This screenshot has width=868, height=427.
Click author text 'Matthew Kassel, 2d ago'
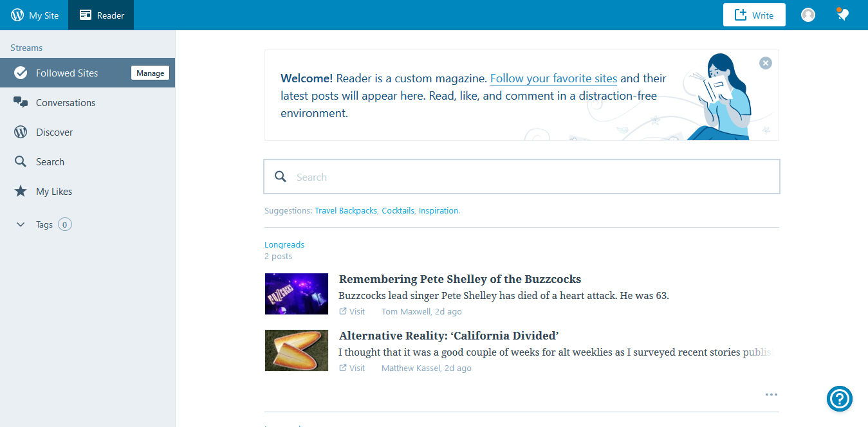[x=427, y=368]
